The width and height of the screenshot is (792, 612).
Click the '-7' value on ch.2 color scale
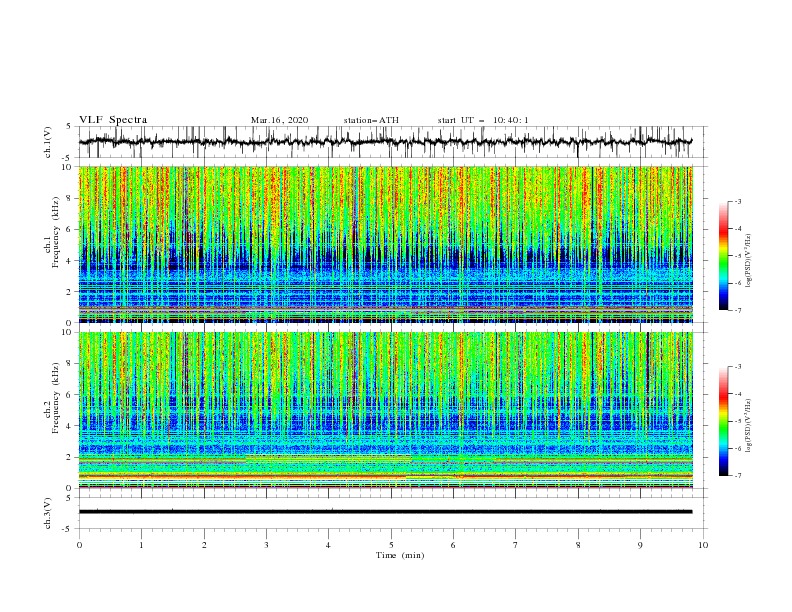click(737, 476)
